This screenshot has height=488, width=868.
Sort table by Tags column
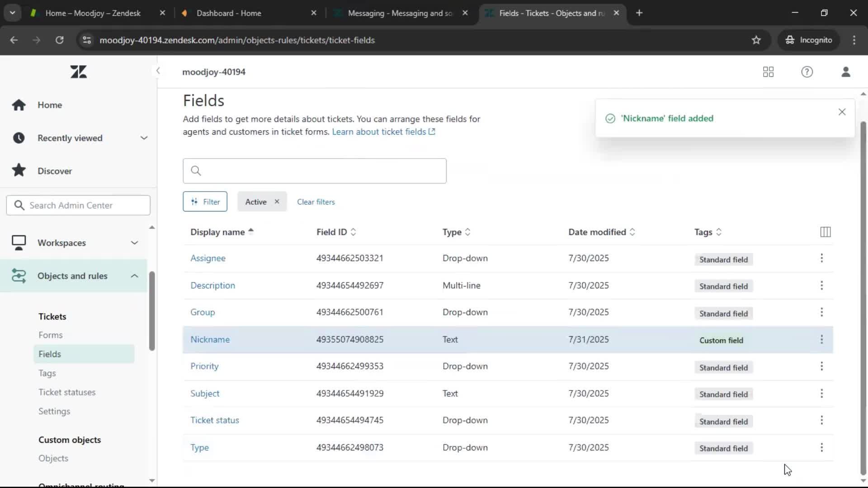tap(708, 232)
